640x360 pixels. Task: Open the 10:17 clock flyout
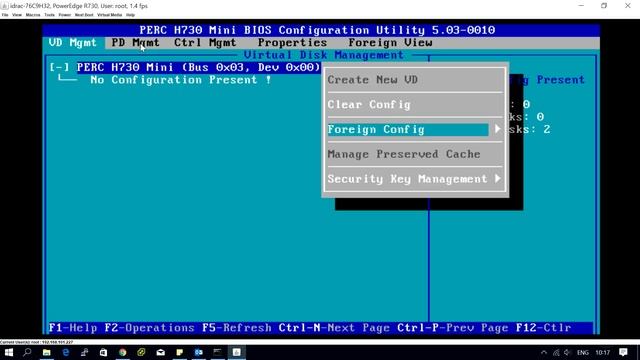pyautogui.click(x=602, y=353)
